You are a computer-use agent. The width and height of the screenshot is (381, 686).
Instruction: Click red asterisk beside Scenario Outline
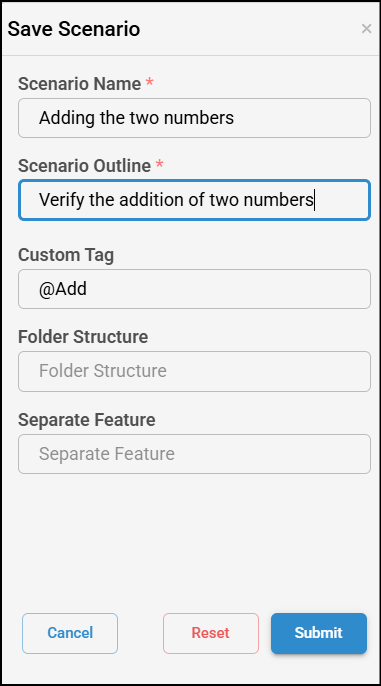tap(160, 164)
